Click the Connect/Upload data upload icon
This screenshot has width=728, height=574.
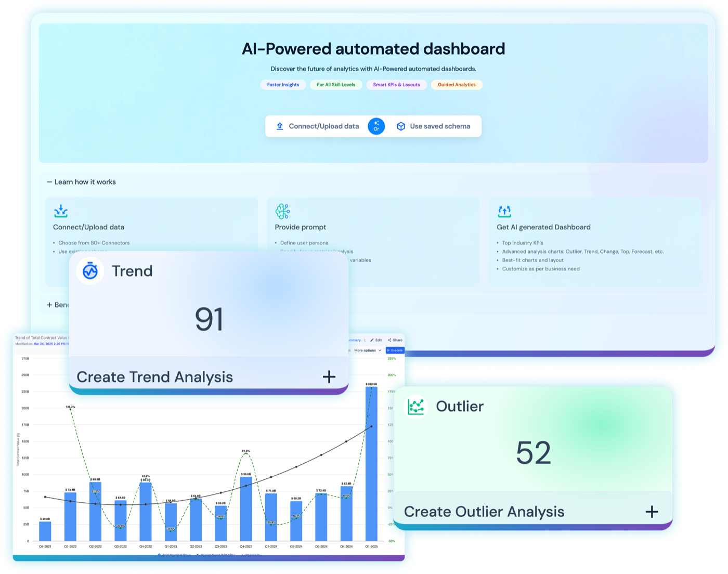280,126
